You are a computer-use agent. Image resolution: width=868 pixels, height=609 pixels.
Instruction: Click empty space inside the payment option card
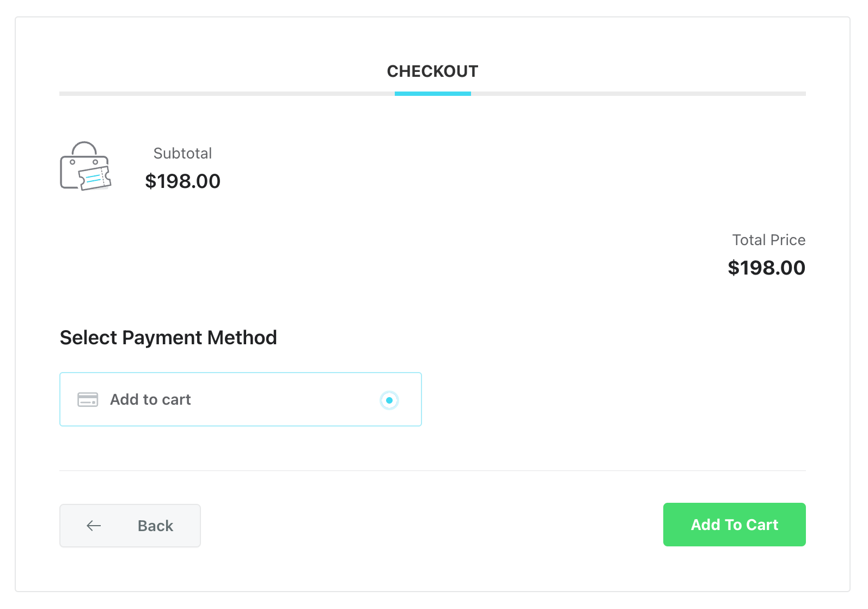283,400
